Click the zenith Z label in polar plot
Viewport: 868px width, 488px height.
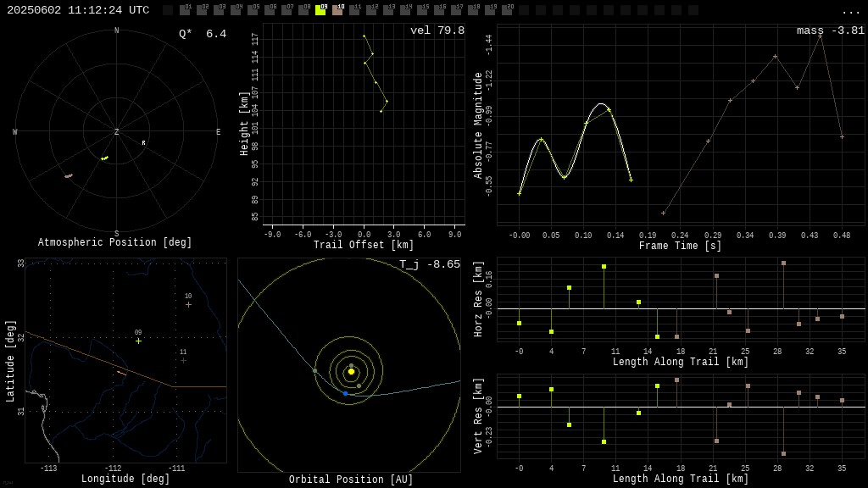click(116, 131)
